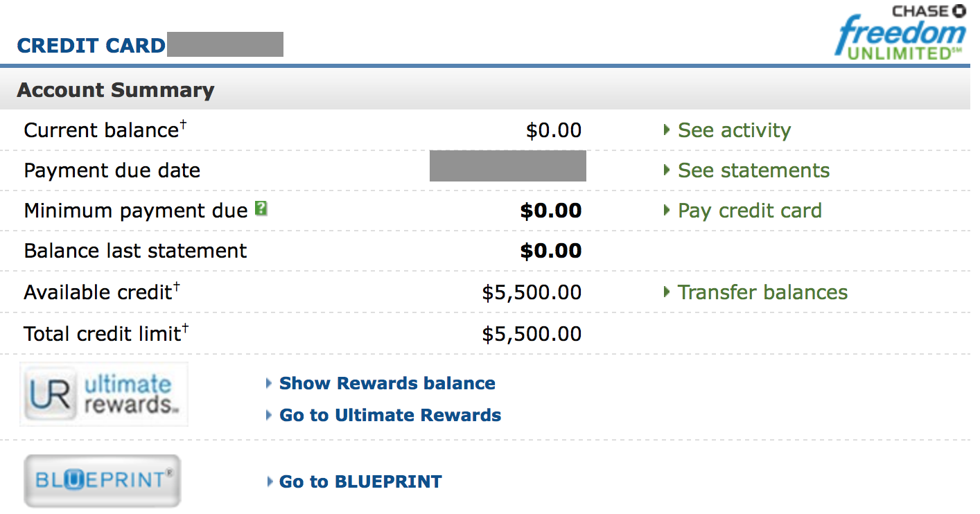Expand the arrow beside See activity
The image size is (980, 514).
pyautogui.click(x=666, y=130)
